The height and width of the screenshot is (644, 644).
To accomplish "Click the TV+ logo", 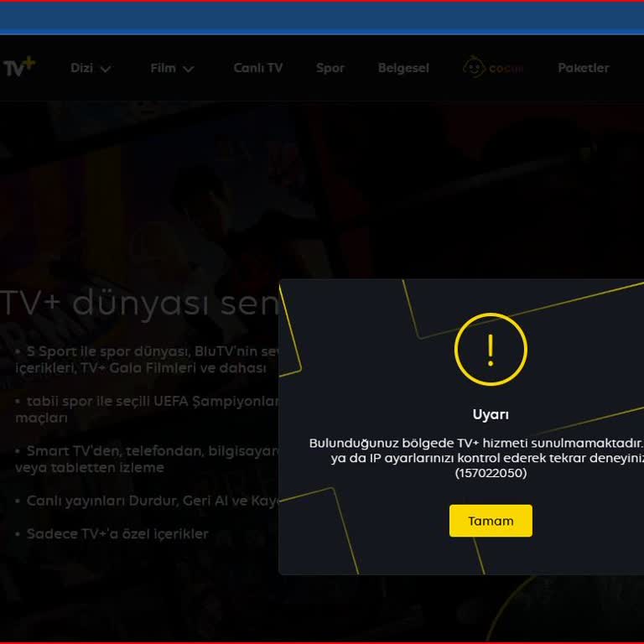I will [19, 66].
